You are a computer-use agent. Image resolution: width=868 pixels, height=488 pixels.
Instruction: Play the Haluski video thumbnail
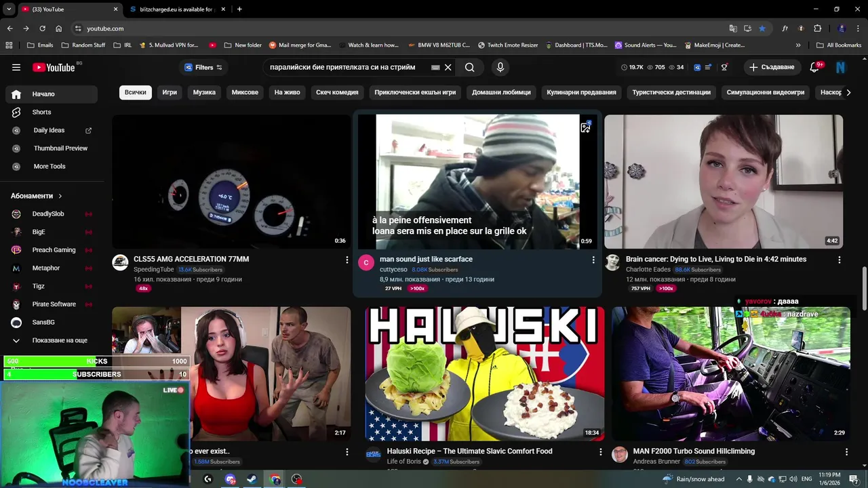coord(484,373)
